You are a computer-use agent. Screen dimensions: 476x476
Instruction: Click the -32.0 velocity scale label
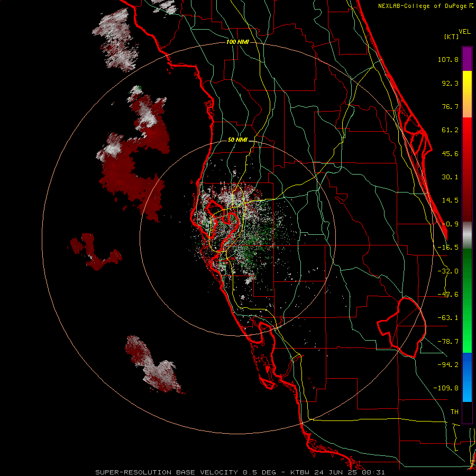[x=448, y=271]
